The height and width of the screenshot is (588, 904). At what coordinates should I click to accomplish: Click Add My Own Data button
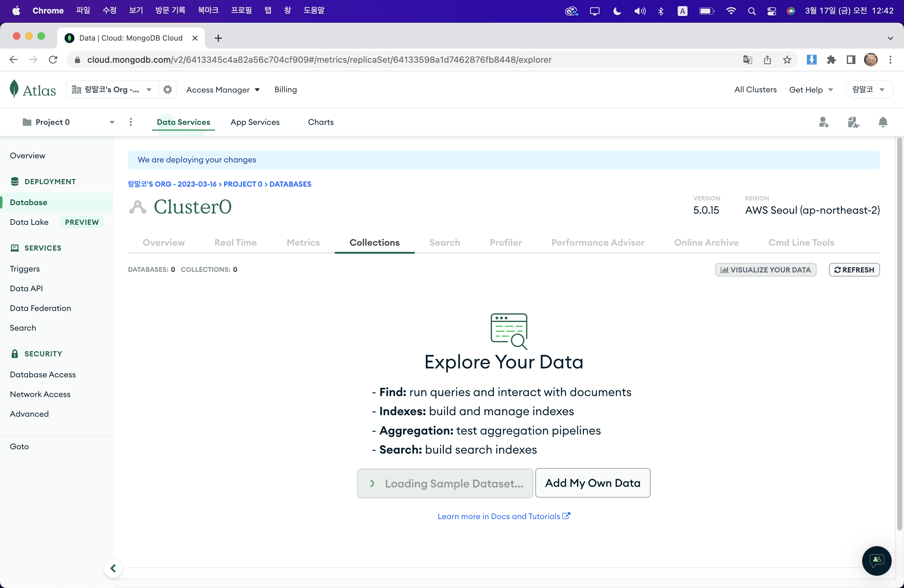click(x=593, y=483)
